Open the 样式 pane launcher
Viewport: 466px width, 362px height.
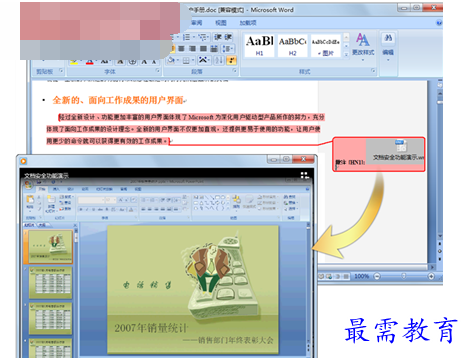point(373,71)
